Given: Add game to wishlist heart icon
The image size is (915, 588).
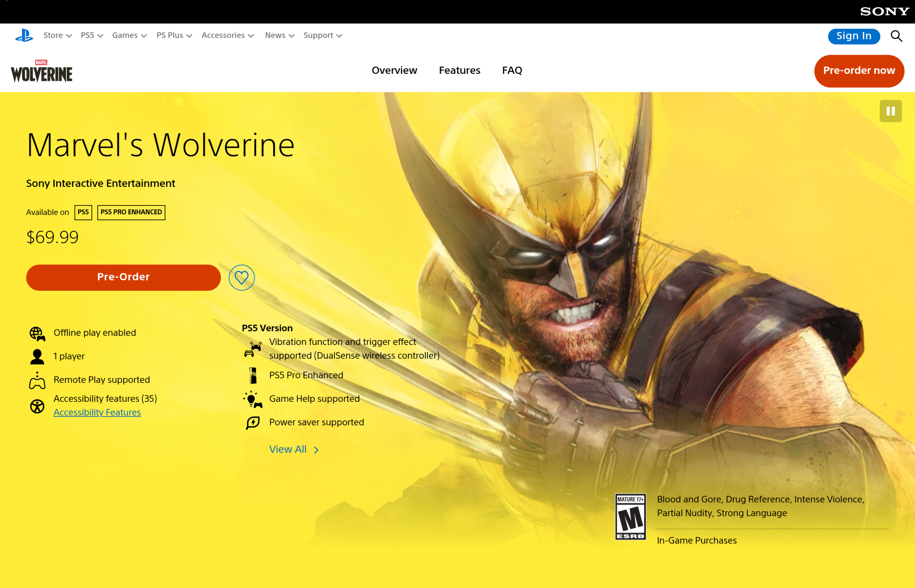Looking at the screenshot, I should coord(242,278).
